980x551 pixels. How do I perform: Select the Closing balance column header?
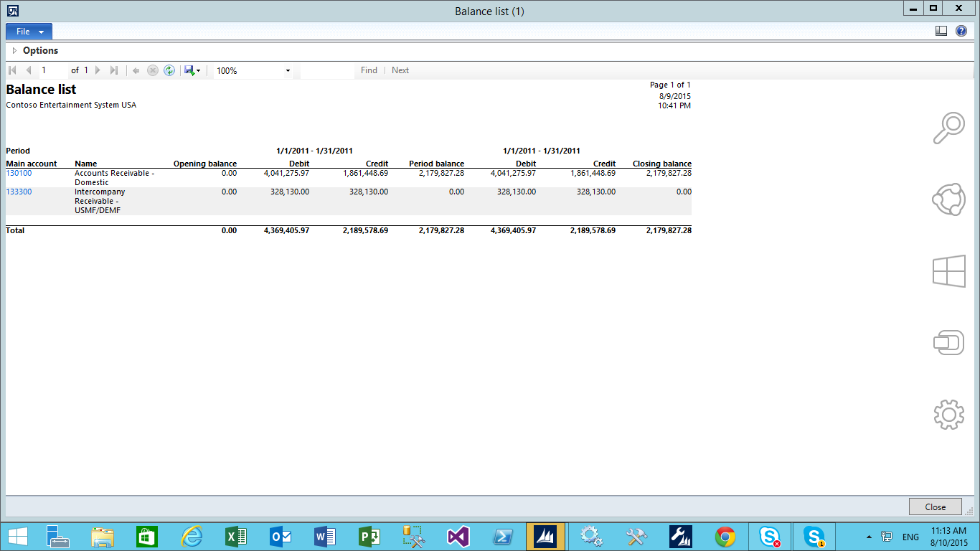[661, 164]
